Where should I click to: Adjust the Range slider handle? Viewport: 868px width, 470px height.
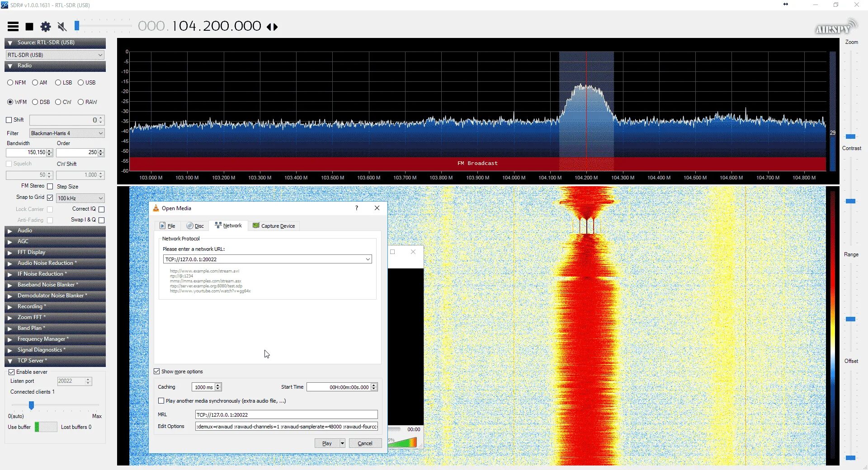tap(850, 319)
